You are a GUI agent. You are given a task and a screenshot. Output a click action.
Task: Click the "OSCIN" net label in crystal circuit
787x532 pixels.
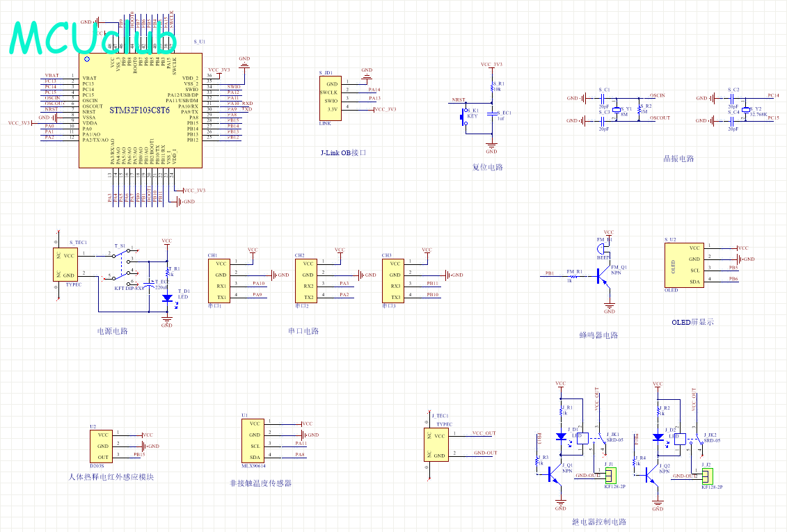pyautogui.click(x=658, y=95)
